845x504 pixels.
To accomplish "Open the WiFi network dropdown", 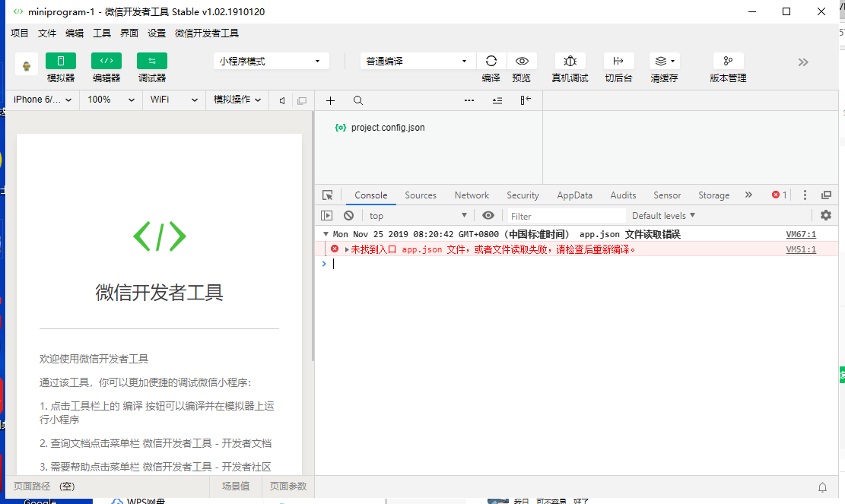I will tap(173, 100).
